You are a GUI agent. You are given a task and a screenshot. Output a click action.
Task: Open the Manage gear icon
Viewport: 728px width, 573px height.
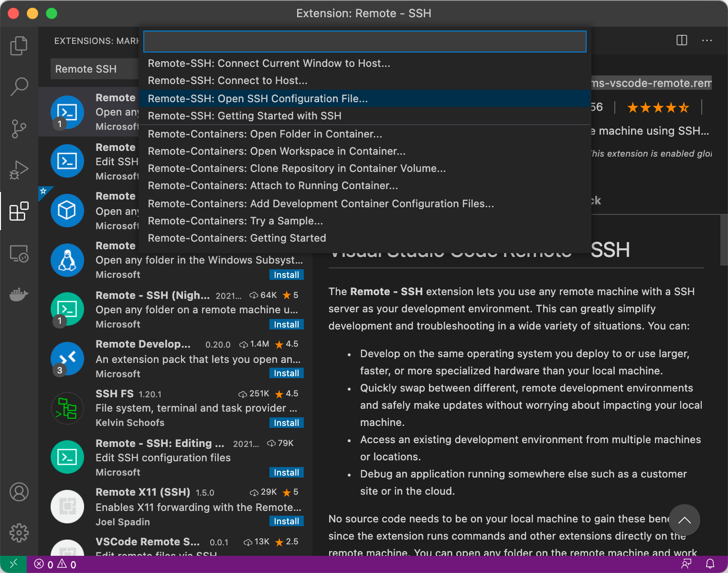(x=19, y=532)
